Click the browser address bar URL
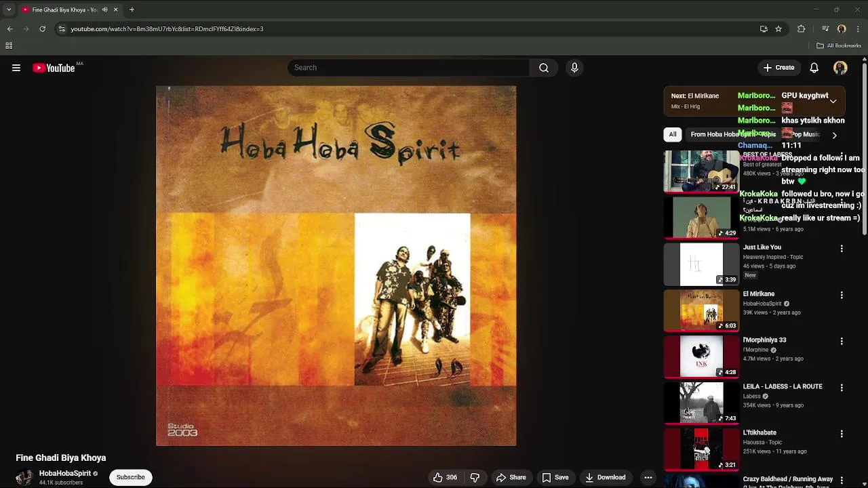The width and height of the screenshot is (868, 488). (x=167, y=28)
